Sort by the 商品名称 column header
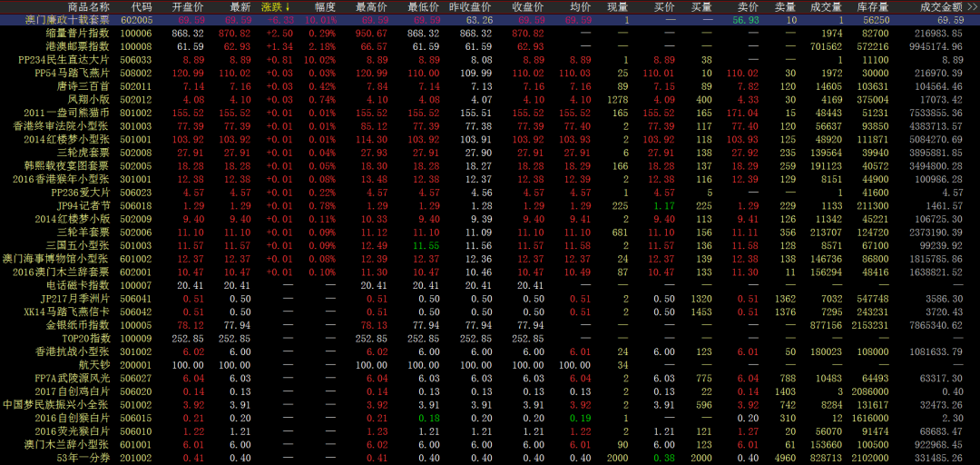 tap(88, 7)
